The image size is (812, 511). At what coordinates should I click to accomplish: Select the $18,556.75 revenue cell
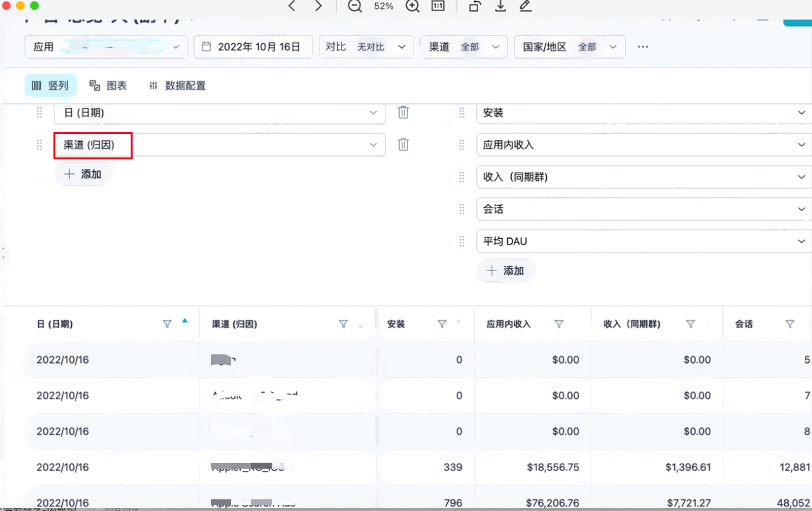click(x=553, y=467)
